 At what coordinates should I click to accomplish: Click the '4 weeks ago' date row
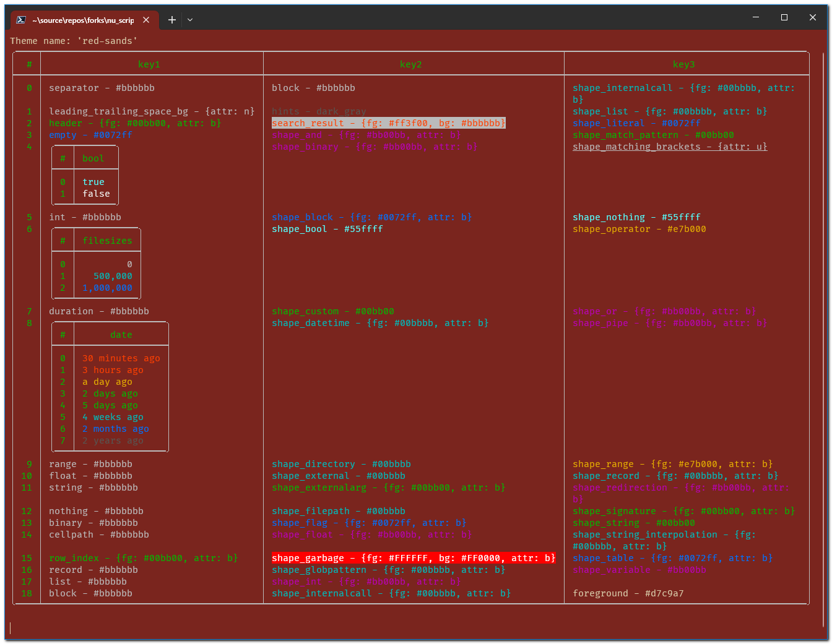coord(113,417)
